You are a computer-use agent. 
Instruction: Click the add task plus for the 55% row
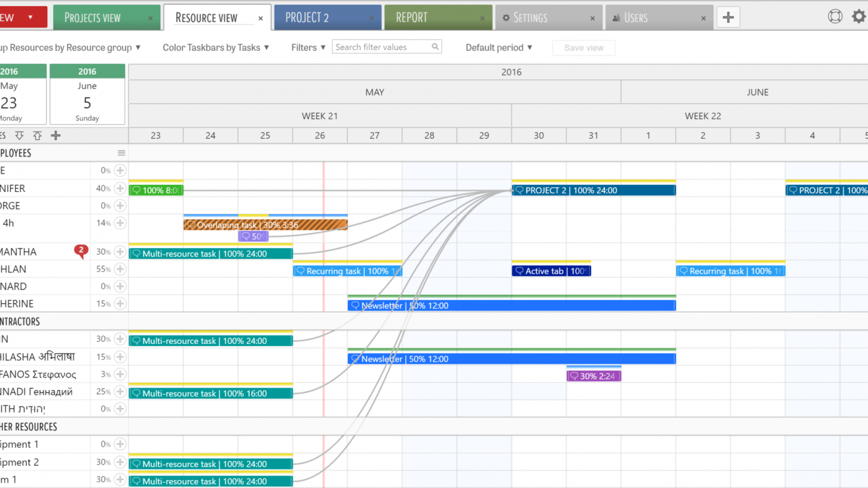tap(120, 269)
